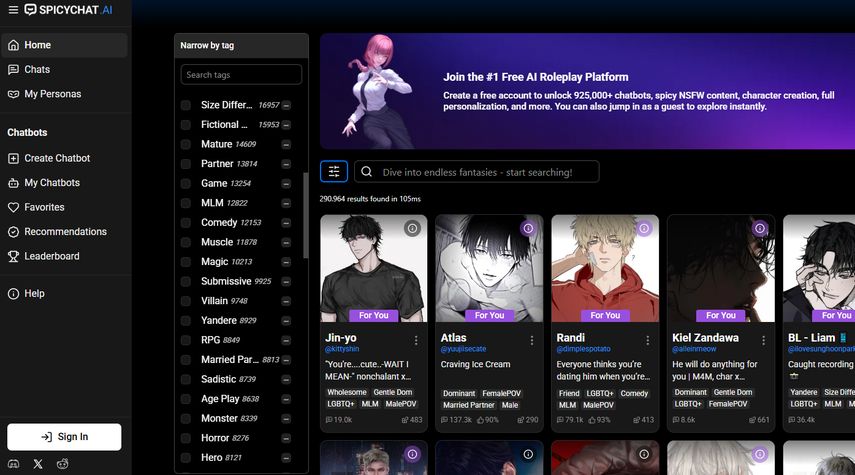The image size is (855, 475).
Task: Click the Join #1 Free AI Roleplay banner
Action: 587,91
